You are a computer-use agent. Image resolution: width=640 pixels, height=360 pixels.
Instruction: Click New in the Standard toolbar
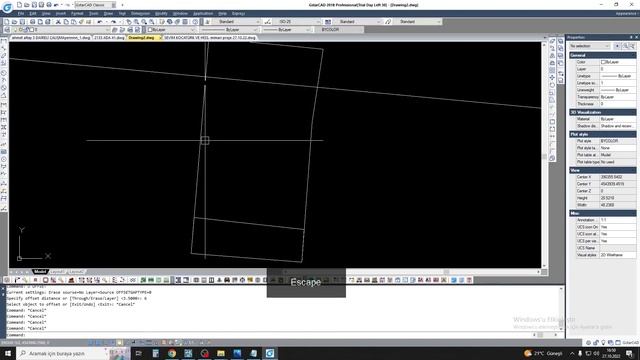click(6, 22)
